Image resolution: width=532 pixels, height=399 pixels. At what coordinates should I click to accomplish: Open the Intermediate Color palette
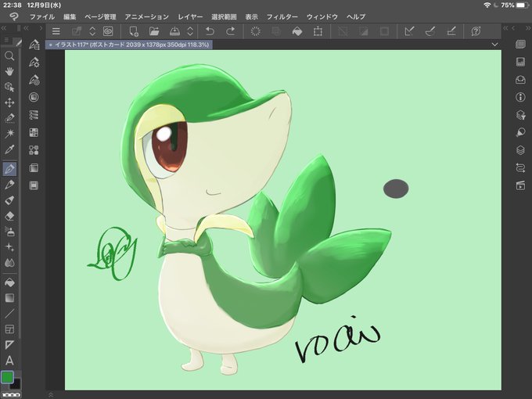34,150
